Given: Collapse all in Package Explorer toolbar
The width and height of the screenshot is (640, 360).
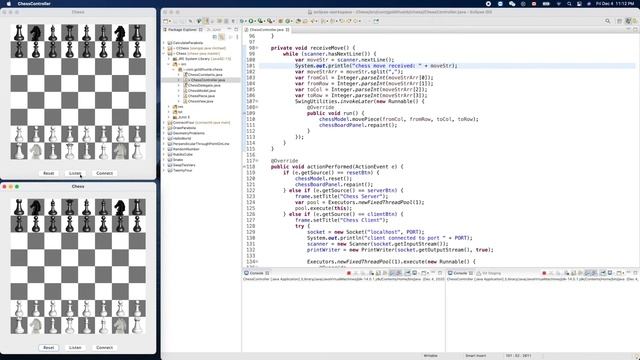Looking at the screenshot, I should (215, 37).
